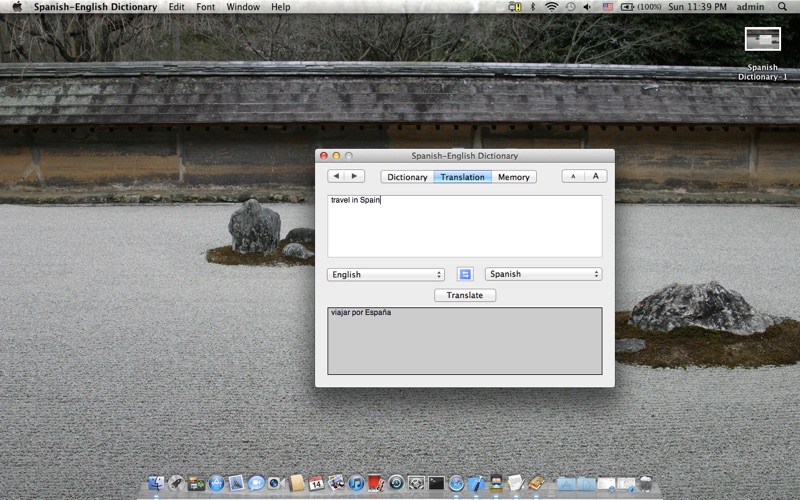Click the Translate button
Screen dimensions: 800x500
click(x=465, y=295)
